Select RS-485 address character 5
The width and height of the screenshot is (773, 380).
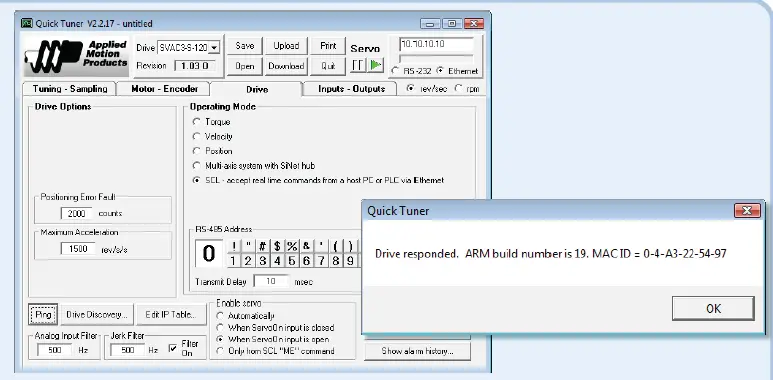pyautogui.click(x=292, y=261)
